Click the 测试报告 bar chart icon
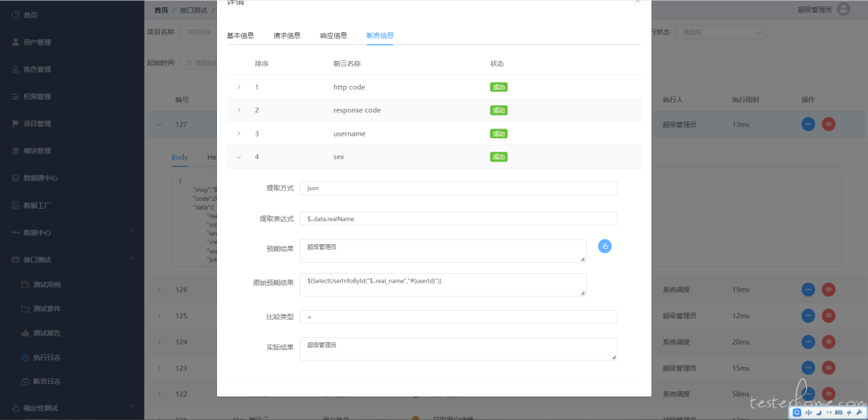The image size is (868, 420). point(25,333)
